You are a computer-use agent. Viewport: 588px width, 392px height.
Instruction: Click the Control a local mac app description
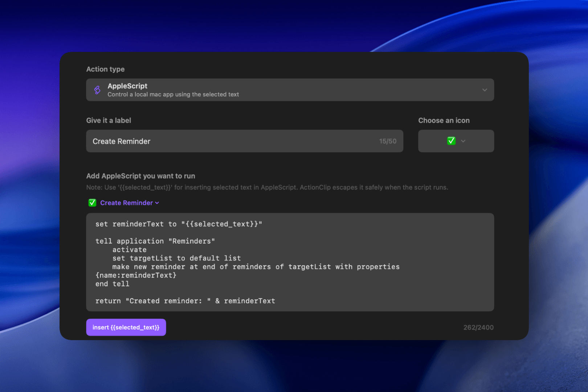tap(173, 94)
